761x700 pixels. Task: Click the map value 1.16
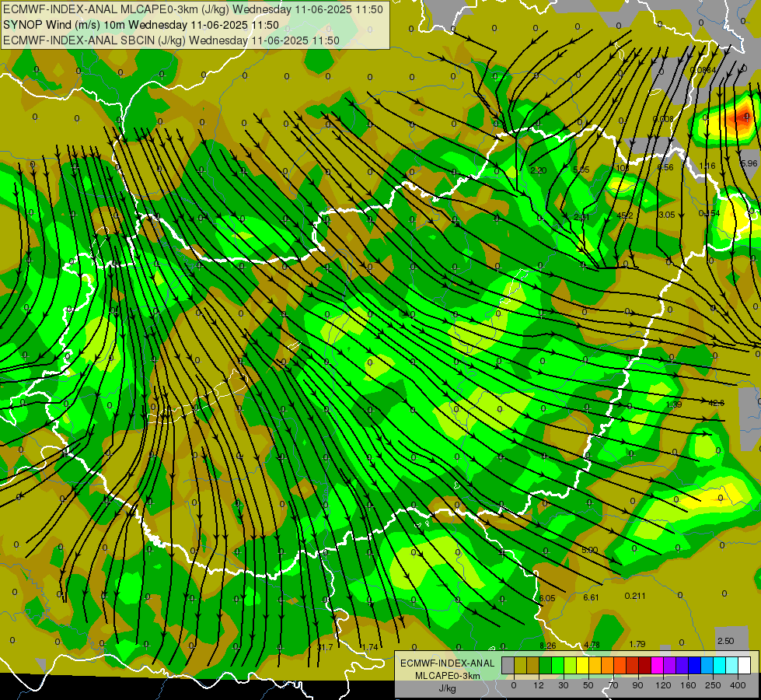707,166
